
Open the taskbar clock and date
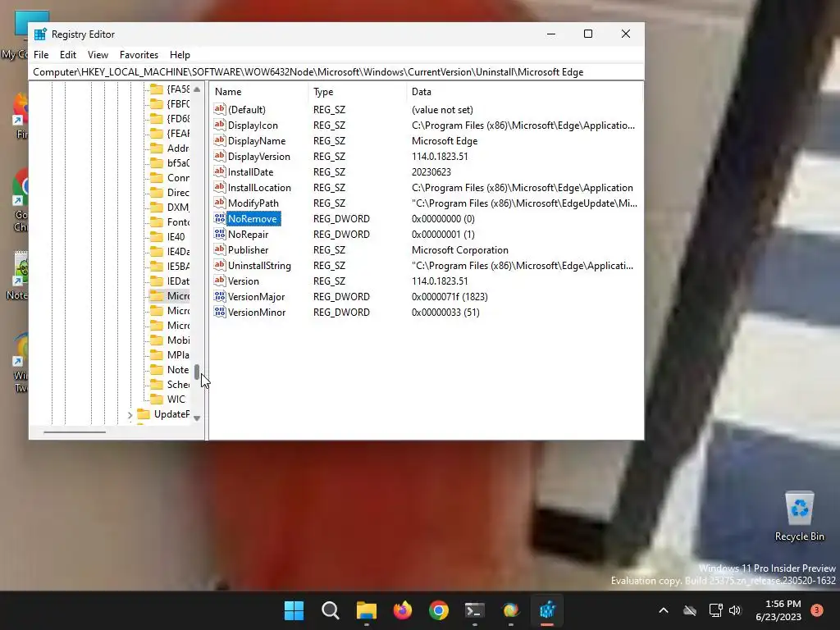pos(778,610)
